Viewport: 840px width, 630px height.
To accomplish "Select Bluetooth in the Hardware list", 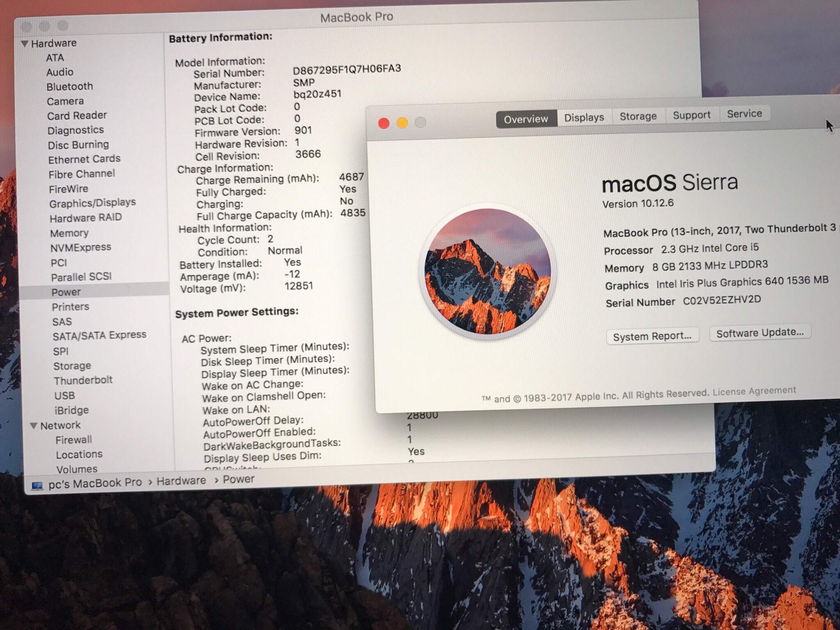I will click(69, 87).
